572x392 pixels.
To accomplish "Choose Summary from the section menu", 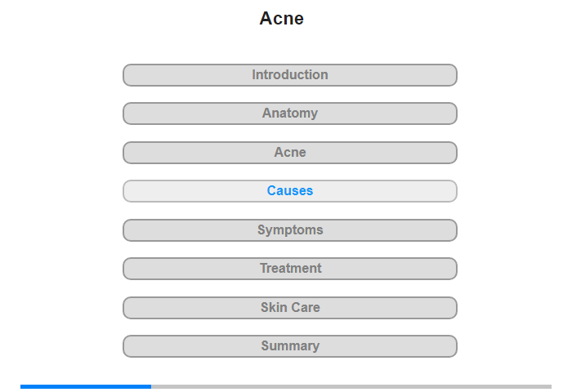I will [289, 346].
